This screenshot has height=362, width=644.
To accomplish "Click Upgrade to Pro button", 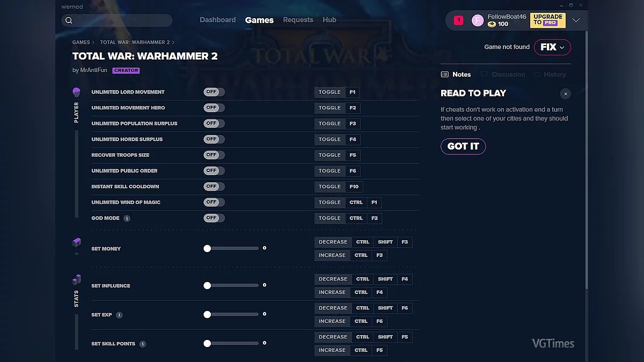I will [548, 20].
